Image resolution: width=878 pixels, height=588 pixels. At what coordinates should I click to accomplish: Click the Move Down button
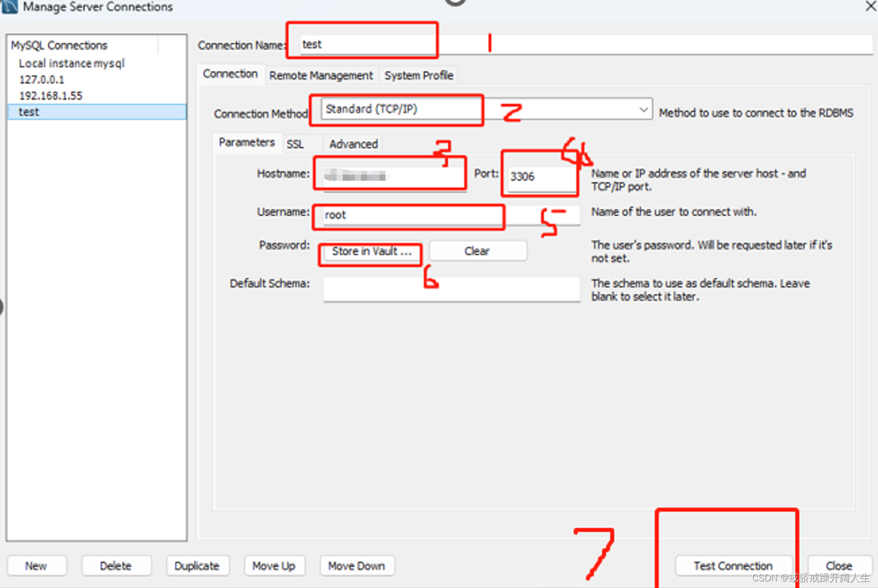(x=356, y=566)
